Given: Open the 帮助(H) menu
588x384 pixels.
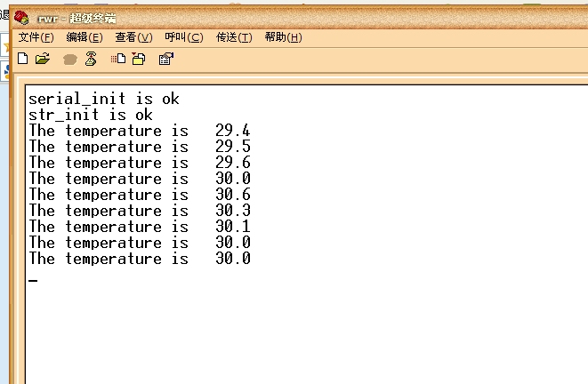Looking at the screenshot, I should pyautogui.click(x=283, y=37).
